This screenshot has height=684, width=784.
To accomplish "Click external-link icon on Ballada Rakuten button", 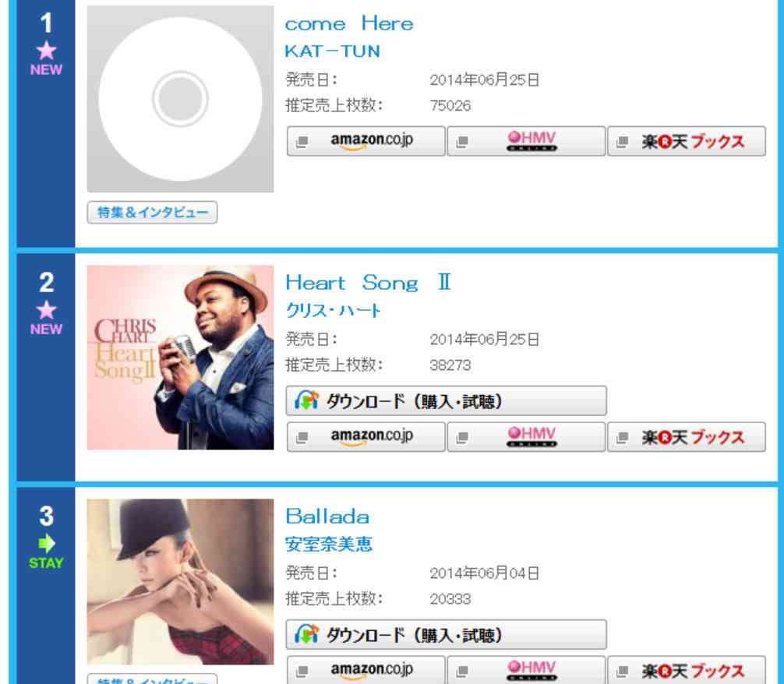I will point(622,672).
